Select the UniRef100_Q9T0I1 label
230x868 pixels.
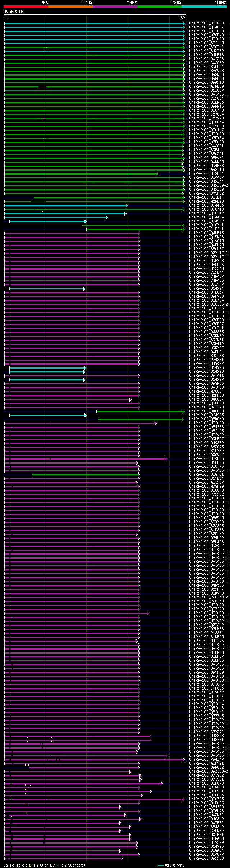tap(206, 376)
